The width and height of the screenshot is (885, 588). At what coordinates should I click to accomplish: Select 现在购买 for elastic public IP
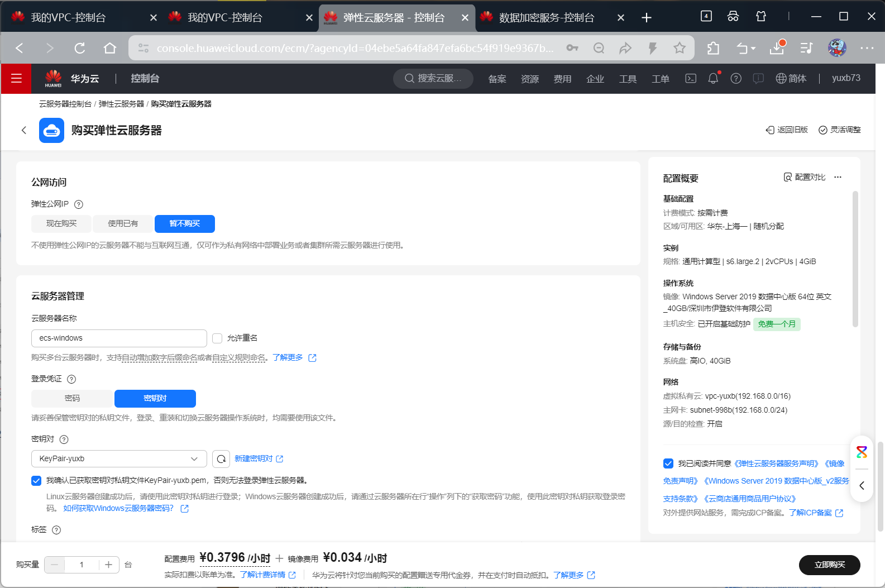[x=61, y=224]
